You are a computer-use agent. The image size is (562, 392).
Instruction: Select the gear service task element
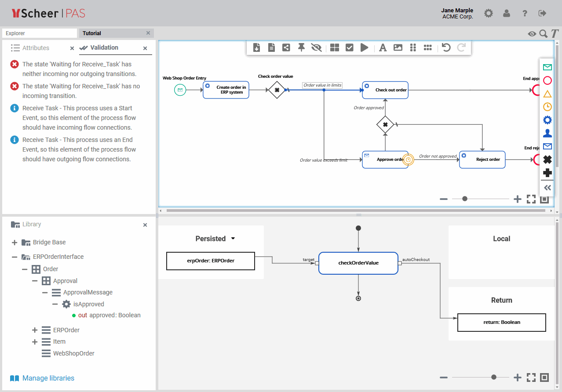point(547,120)
